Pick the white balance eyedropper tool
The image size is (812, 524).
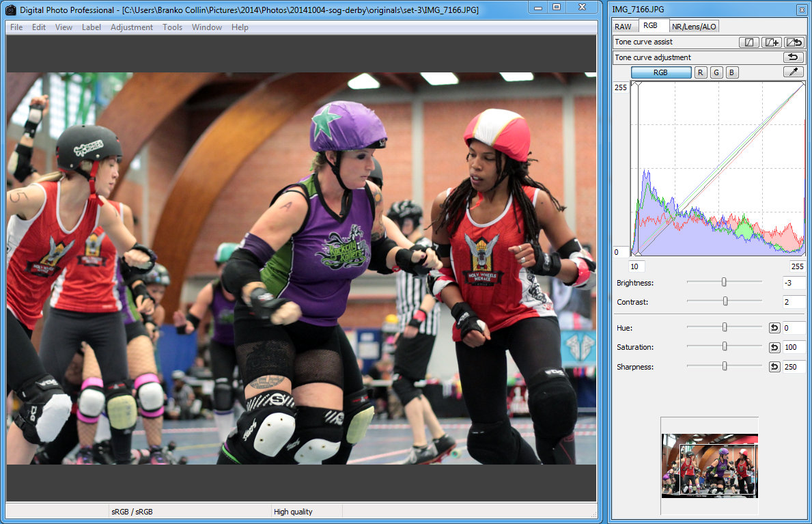pyautogui.click(x=793, y=72)
